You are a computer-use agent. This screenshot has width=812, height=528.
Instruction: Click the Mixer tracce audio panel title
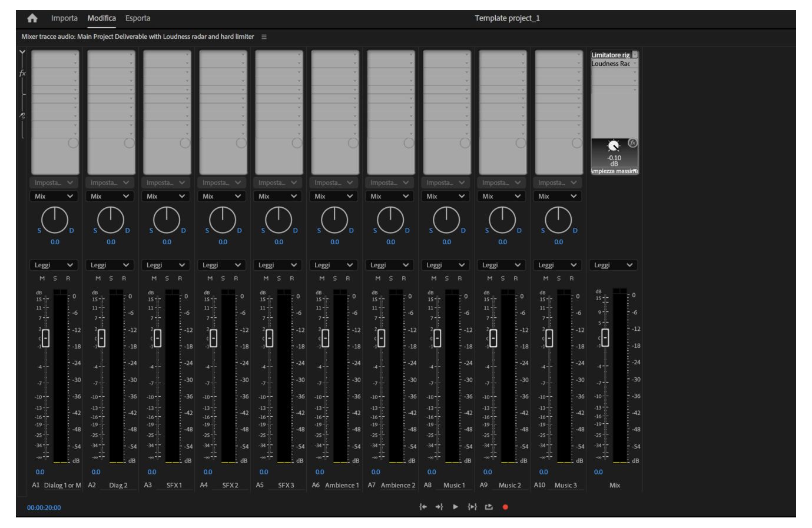pos(138,36)
